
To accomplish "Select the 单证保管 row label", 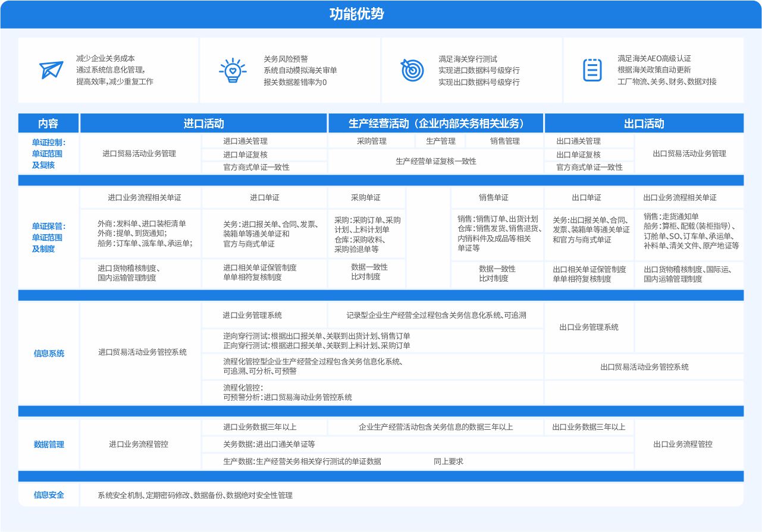I will coord(48,238).
